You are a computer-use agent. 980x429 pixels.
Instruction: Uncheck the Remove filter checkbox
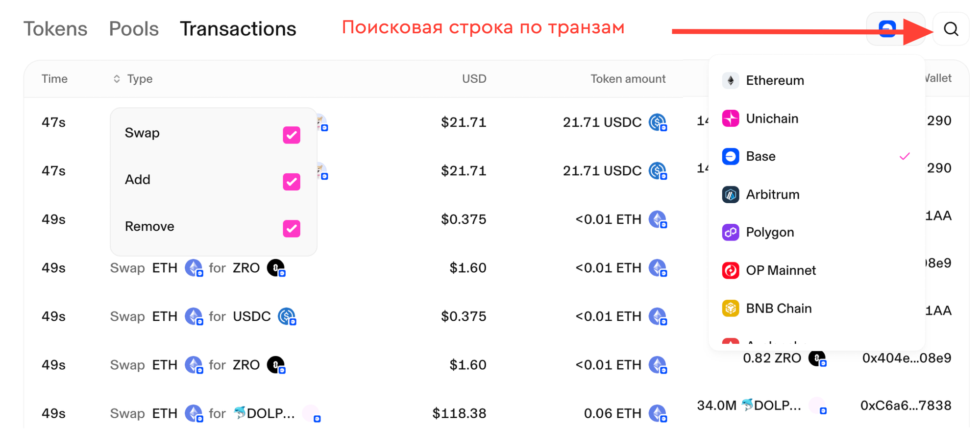[292, 228]
